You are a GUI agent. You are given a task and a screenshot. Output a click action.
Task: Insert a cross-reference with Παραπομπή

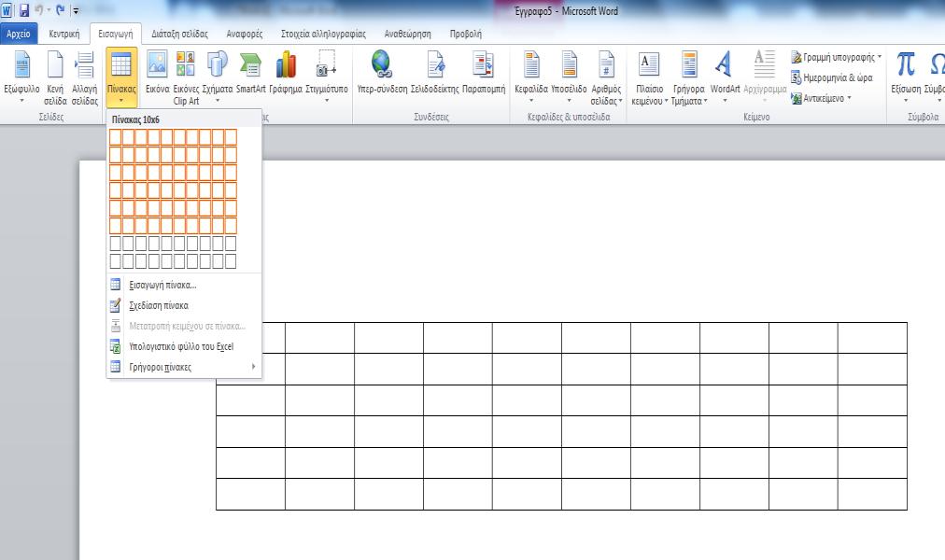484,72
